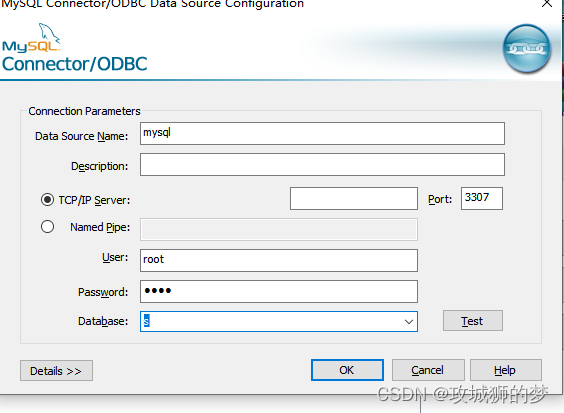Image resolution: width=564 pixels, height=413 pixels.
Task: Focus the Data Source Name field
Action: coord(322,133)
